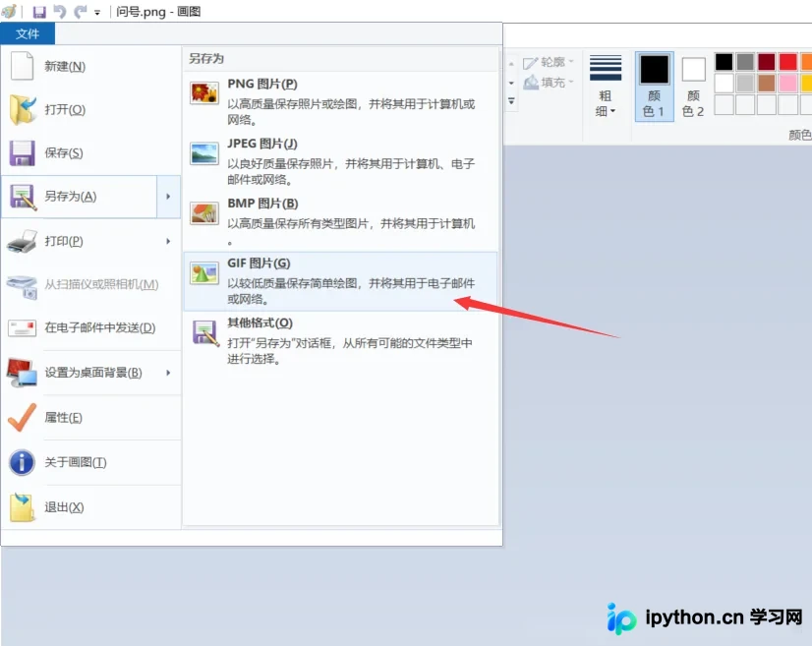Open the File (文件) tab
The image size is (812, 646).
click(28, 33)
